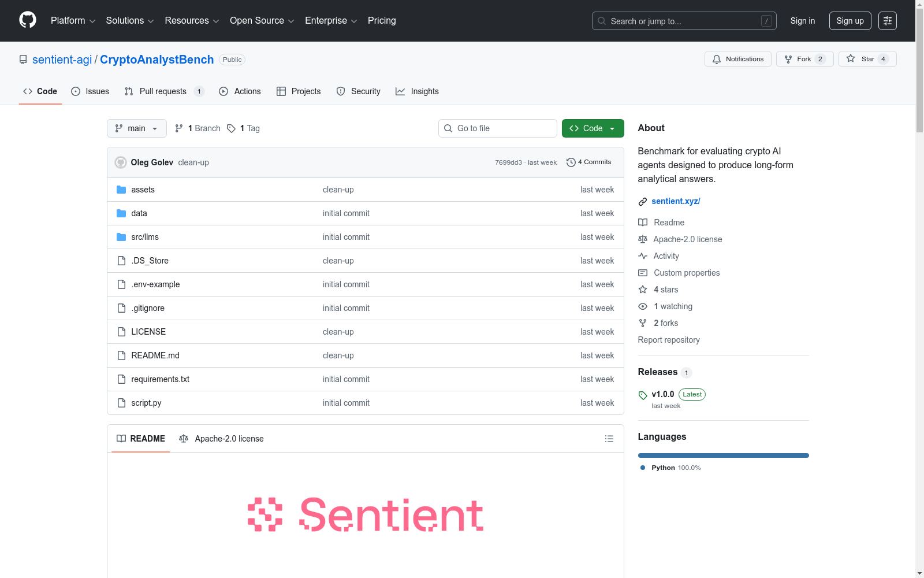View the 1 Tag list
This screenshot has height=578, width=924.
pos(243,128)
